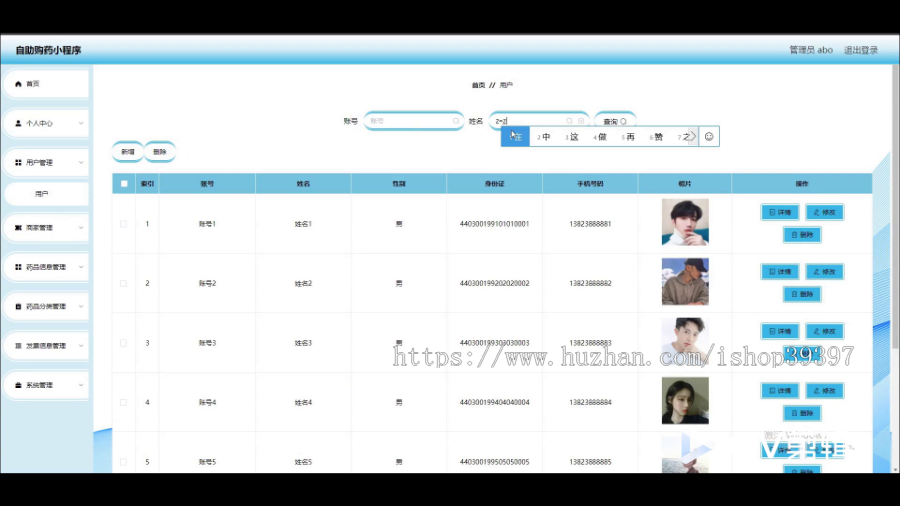Viewport: 900px width, 506px height.
Task: Open the IME emoji smiley panel
Action: 709,137
